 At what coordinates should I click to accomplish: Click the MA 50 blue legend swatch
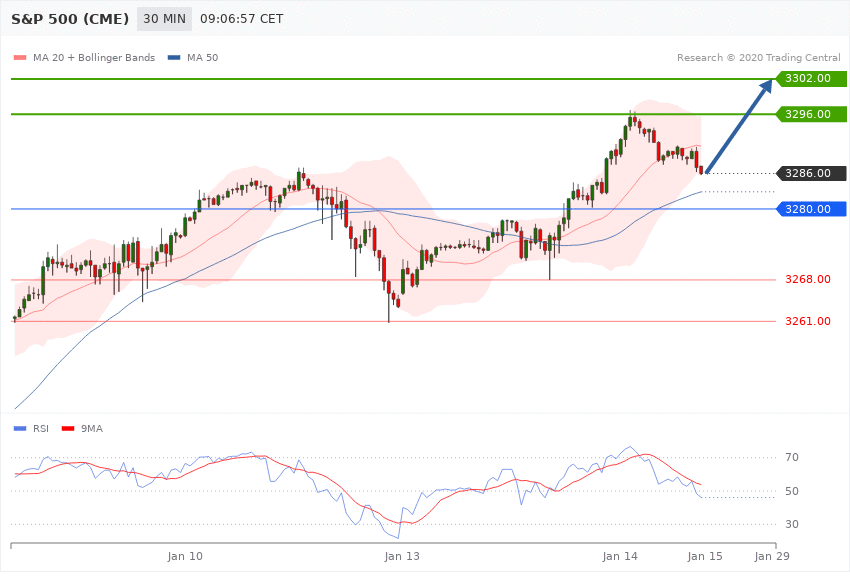pos(174,57)
